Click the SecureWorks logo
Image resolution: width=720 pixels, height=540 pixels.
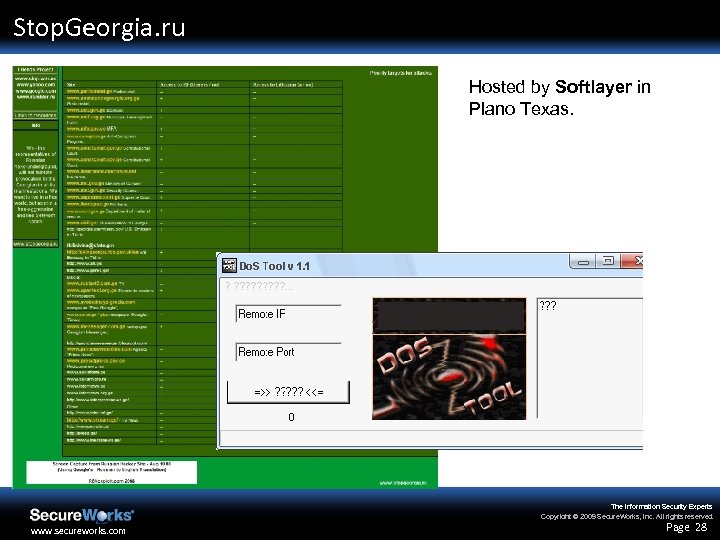point(81,515)
